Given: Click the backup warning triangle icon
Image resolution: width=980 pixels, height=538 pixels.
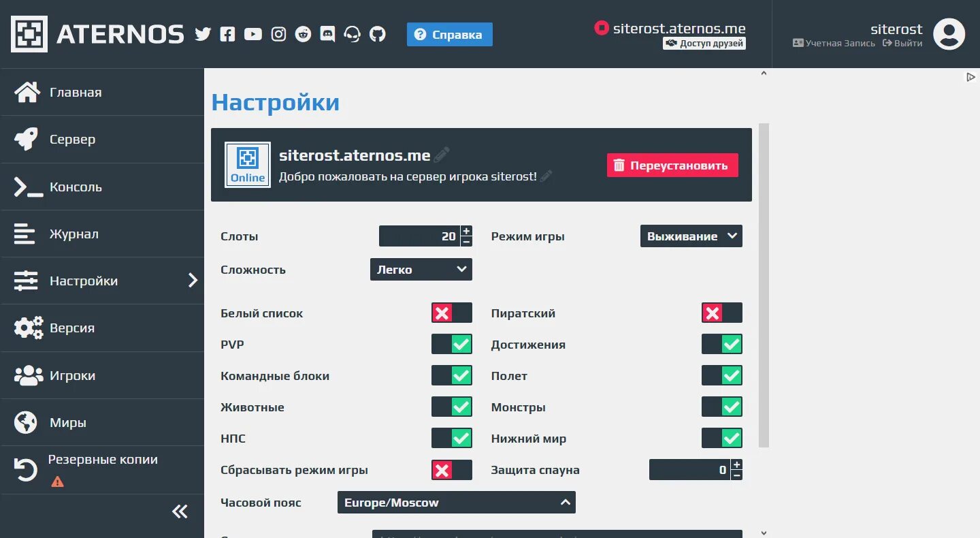Looking at the screenshot, I should click(58, 481).
